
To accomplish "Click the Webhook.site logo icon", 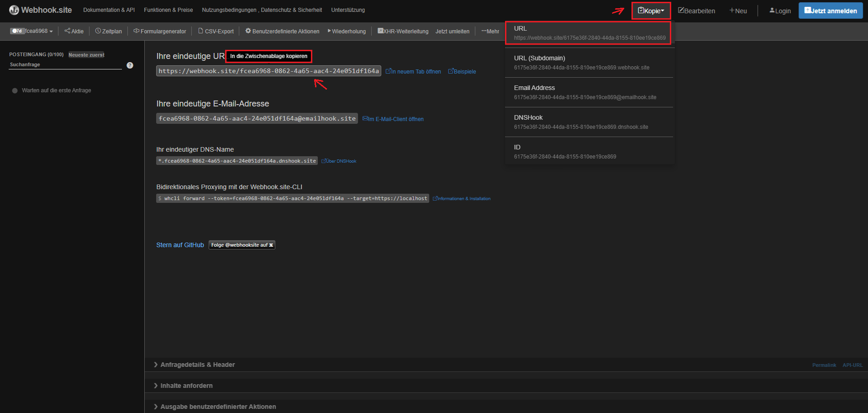I will pyautogui.click(x=14, y=10).
